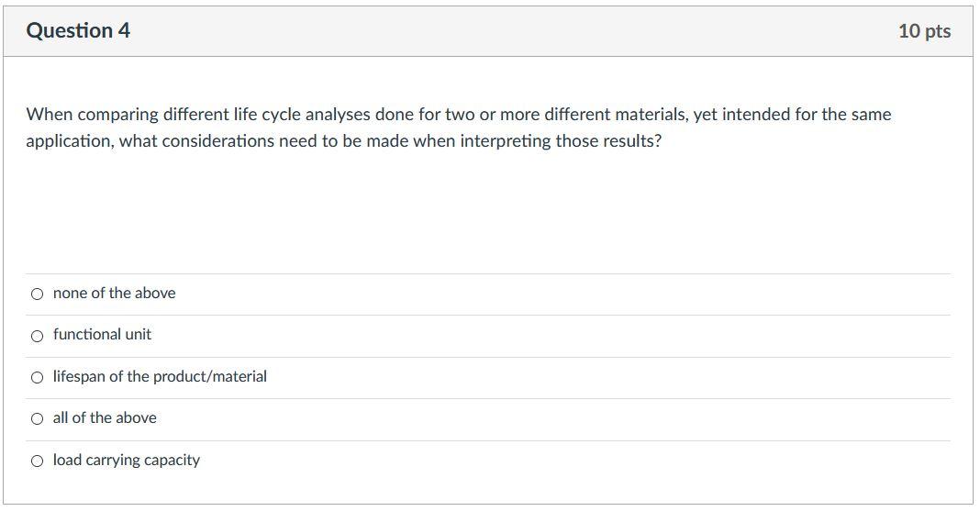980x511 pixels.
Task: Choose the "functional unit" radio button
Action: click(x=37, y=337)
